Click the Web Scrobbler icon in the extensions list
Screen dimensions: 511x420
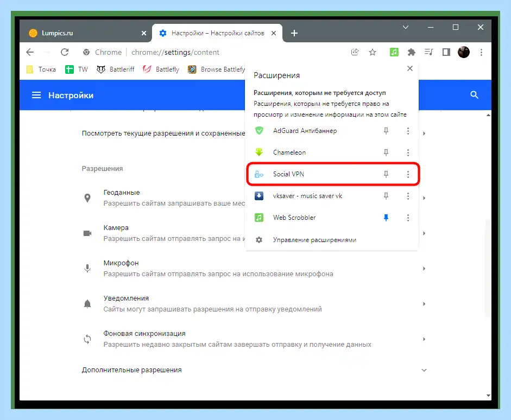[x=259, y=218]
